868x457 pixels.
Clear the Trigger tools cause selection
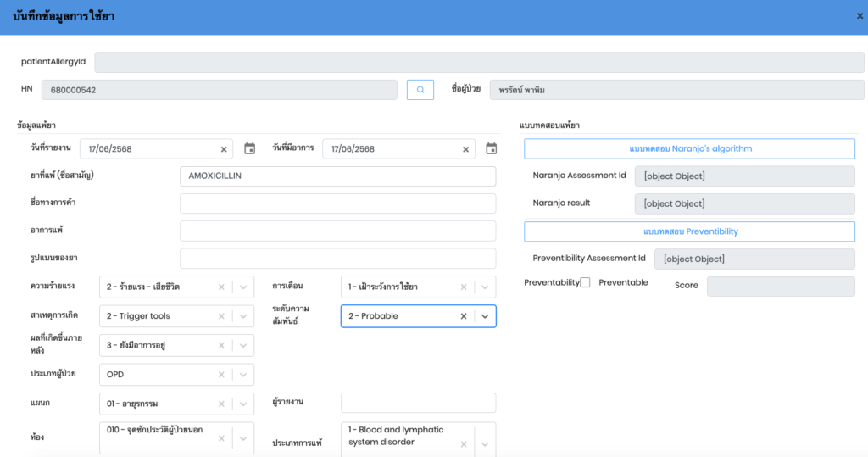click(x=221, y=316)
